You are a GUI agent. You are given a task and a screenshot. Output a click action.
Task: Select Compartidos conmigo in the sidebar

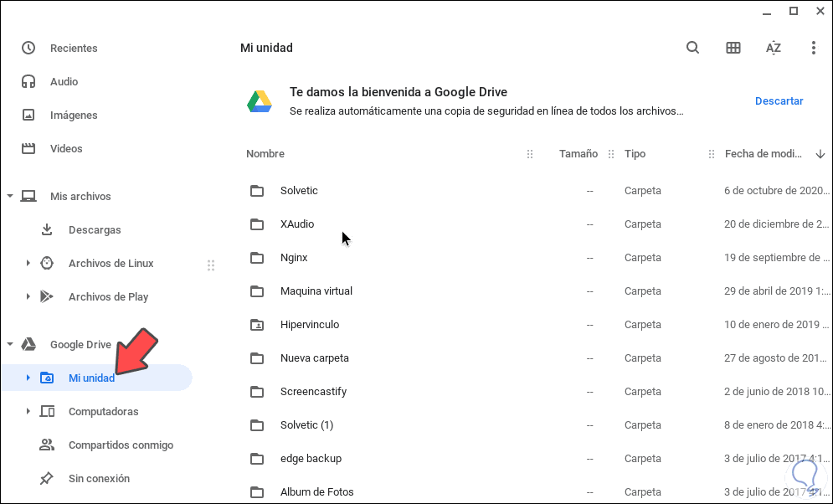121,445
